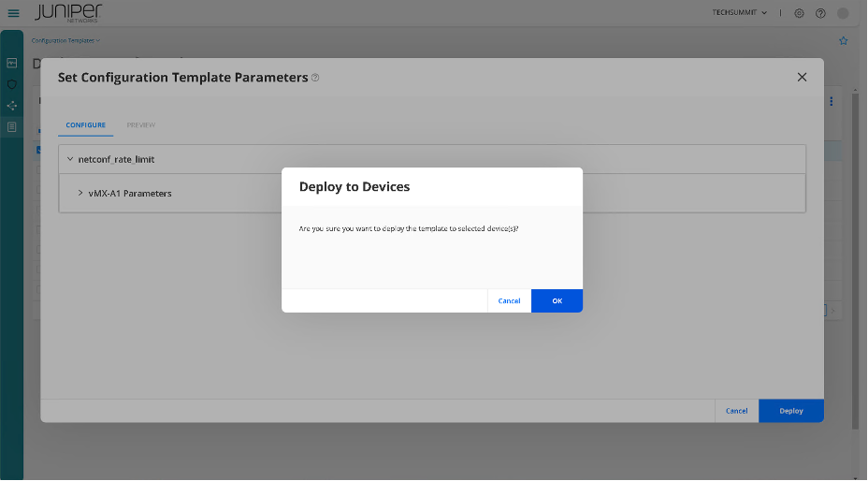Image resolution: width=868 pixels, height=481 pixels.
Task: Open the TECHSUMMIT organization dropdown
Action: [x=740, y=13]
